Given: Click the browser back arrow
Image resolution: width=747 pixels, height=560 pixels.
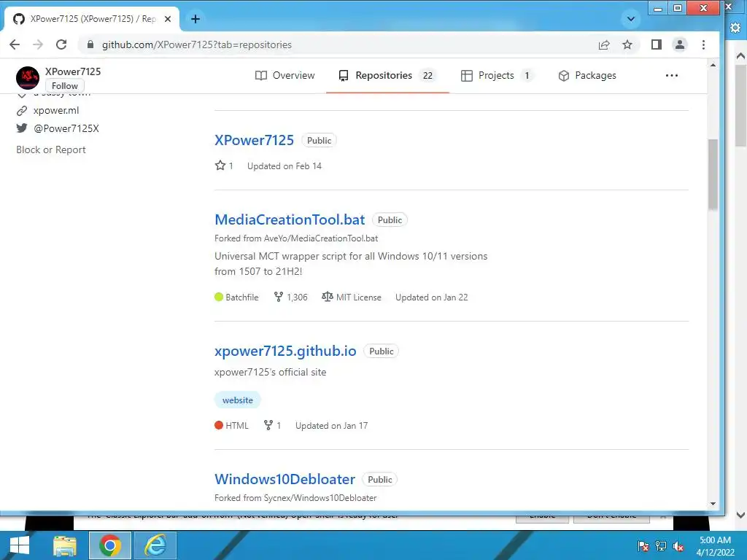Looking at the screenshot, I should (15, 44).
